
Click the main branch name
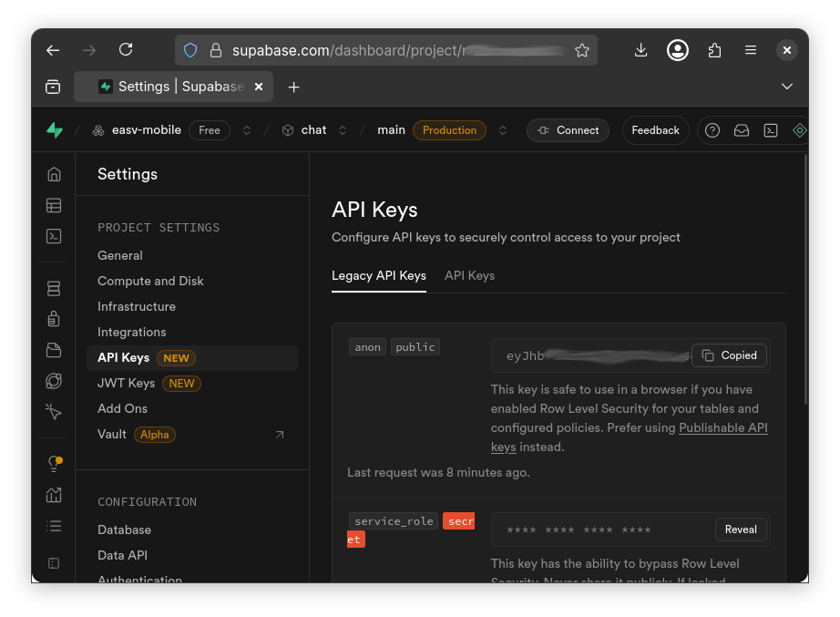(x=391, y=130)
